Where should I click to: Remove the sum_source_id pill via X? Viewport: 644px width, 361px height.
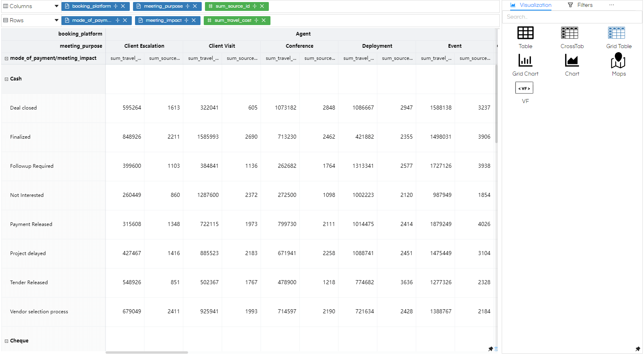coord(262,6)
